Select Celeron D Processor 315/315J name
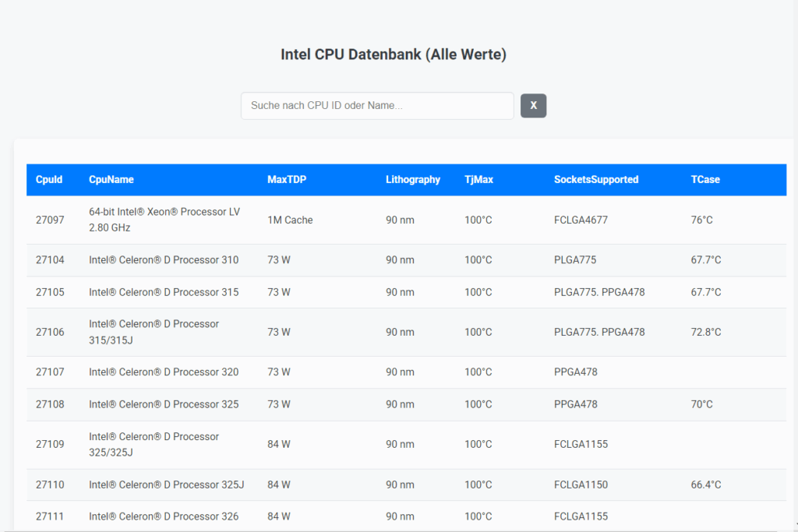 [154, 332]
